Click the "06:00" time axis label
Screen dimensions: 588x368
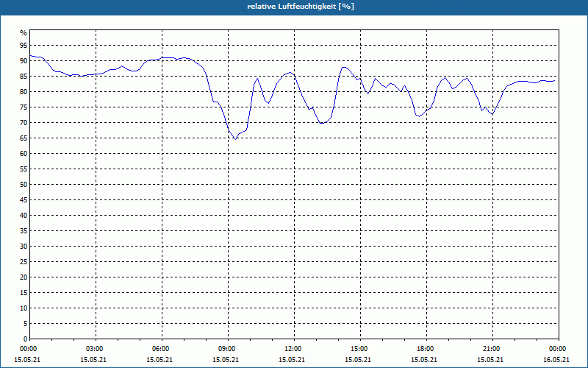(162, 349)
